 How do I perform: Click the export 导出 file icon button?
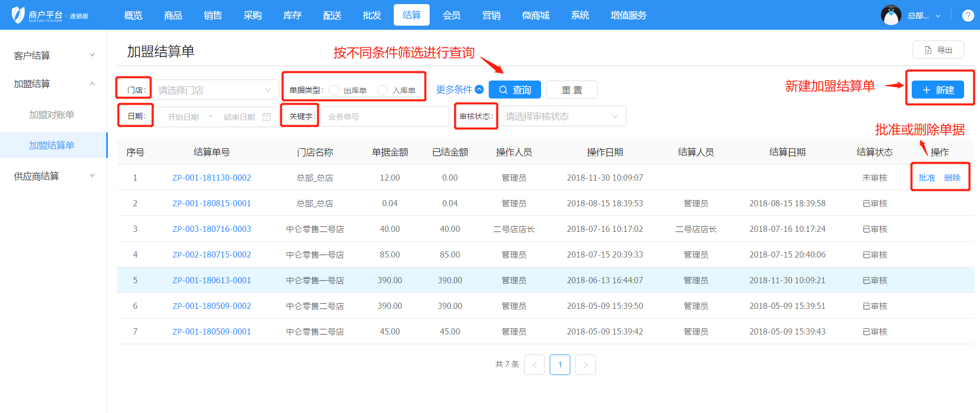click(x=938, y=50)
